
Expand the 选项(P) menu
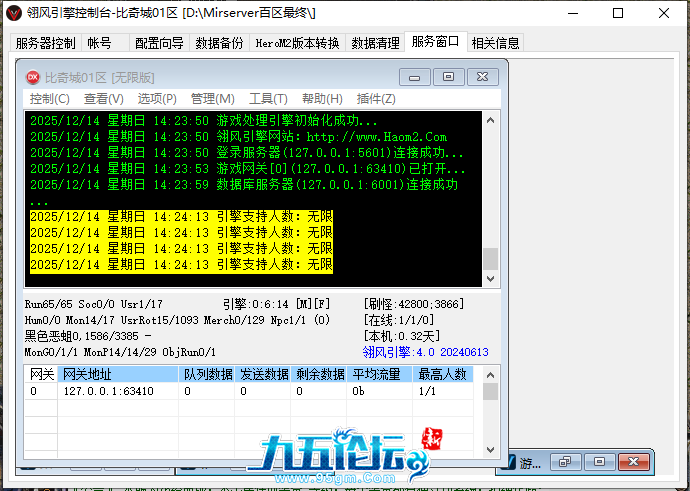click(x=157, y=99)
